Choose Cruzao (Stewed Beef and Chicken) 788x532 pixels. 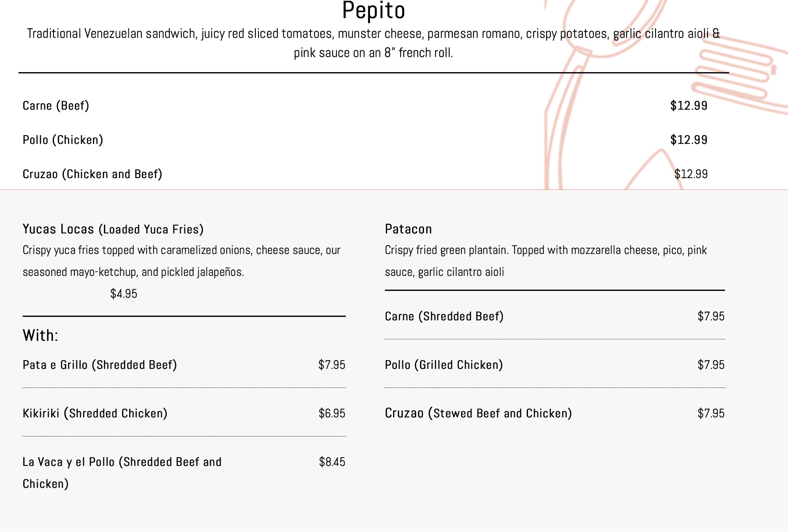(x=478, y=413)
